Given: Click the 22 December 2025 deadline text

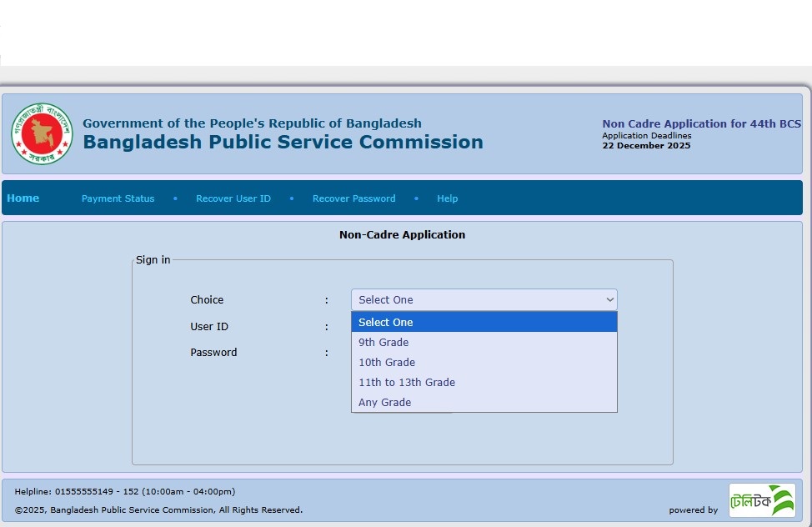Looking at the screenshot, I should pyautogui.click(x=646, y=146).
